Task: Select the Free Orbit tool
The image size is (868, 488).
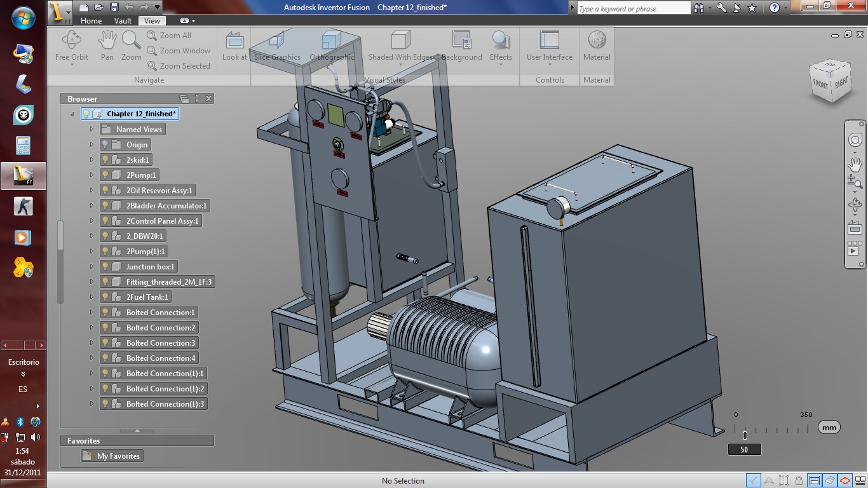Action: 71,44
